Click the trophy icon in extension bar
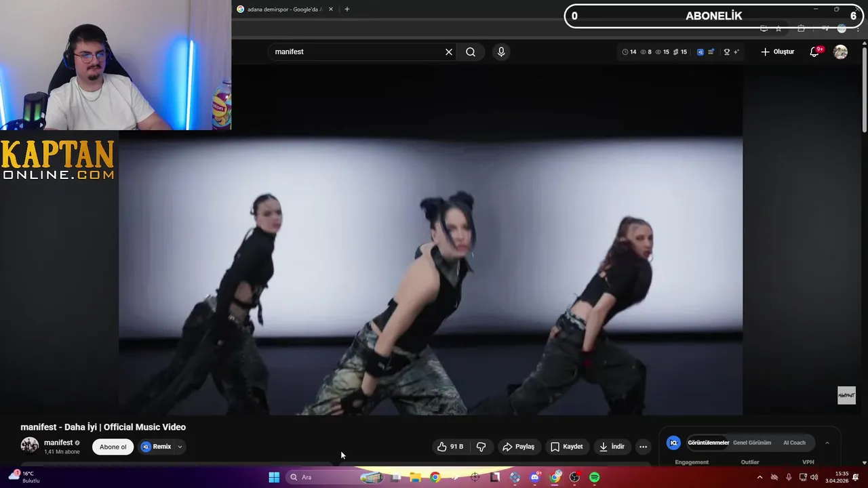Image resolution: width=868 pixels, height=488 pixels. click(727, 52)
